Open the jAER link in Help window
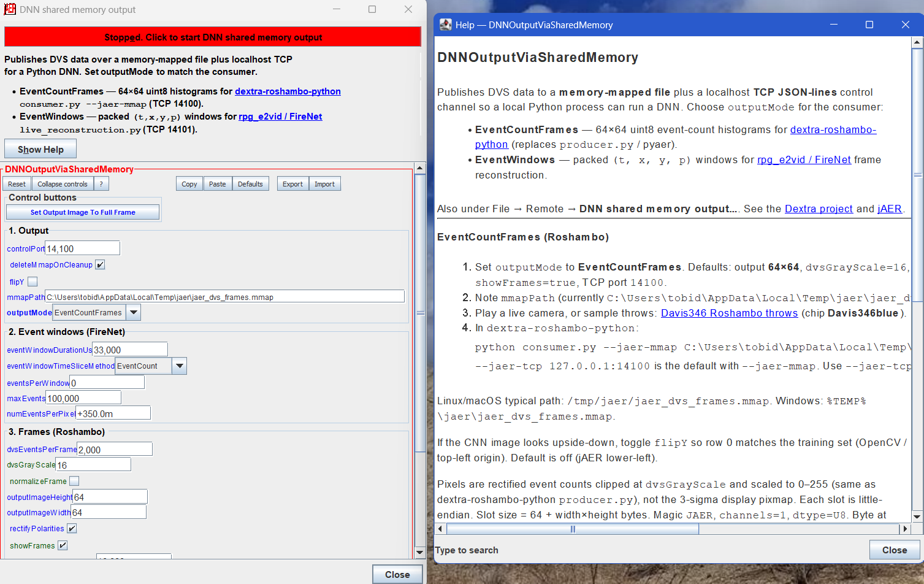 (x=890, y=209)
